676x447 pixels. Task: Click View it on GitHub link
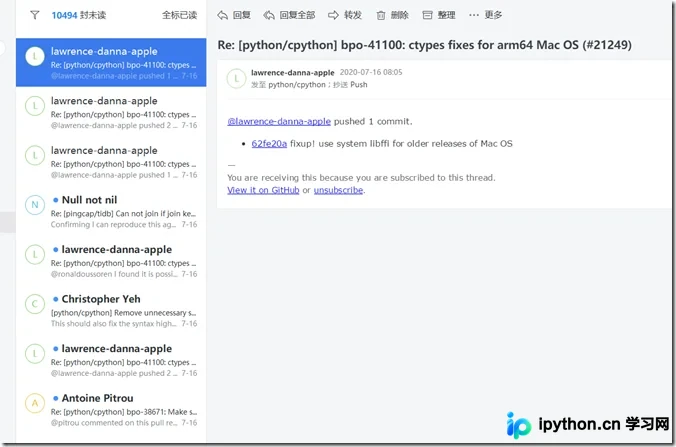pos(263,190)
